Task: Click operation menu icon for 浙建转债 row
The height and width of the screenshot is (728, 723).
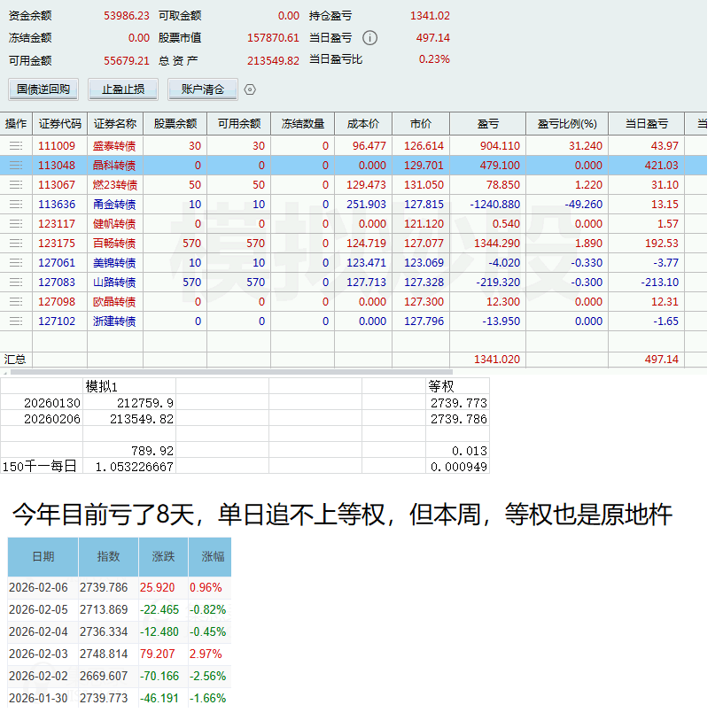Action: point(16,321)
